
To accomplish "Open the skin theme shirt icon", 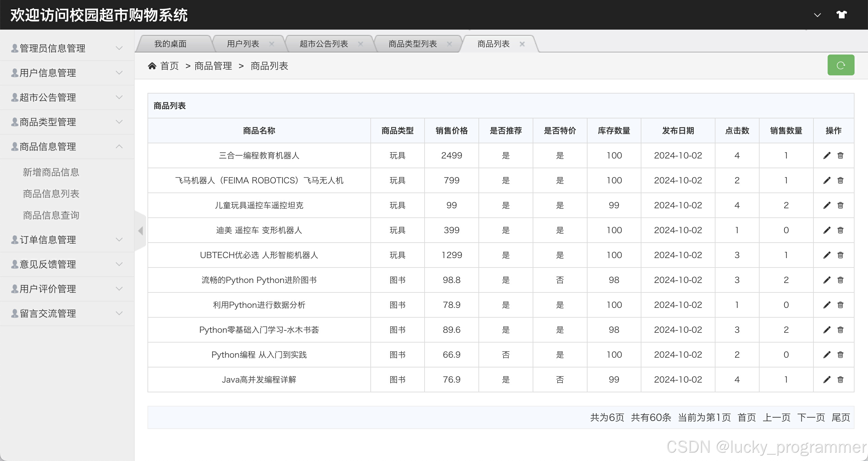I will pyautogui.click(x=841, y=15).
